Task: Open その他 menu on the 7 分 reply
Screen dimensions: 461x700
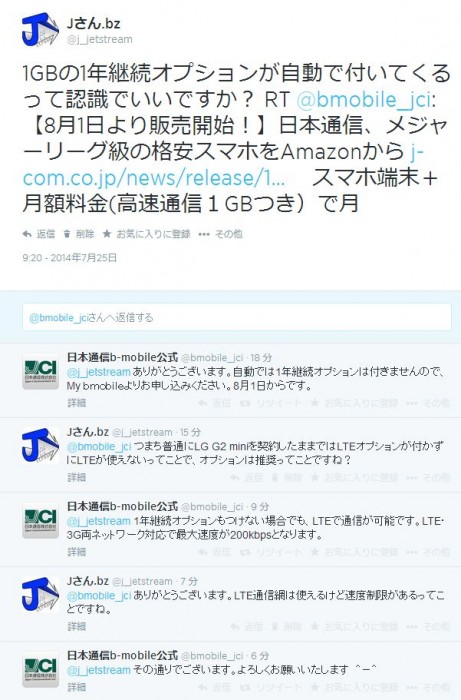Action: pyautogui.click(x=428, y=627)
